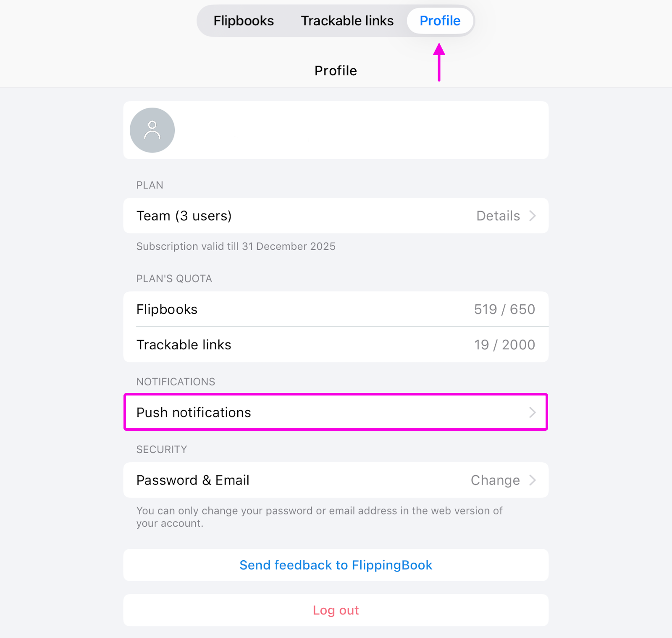Select the Profile tab

(x=440, y=21)
